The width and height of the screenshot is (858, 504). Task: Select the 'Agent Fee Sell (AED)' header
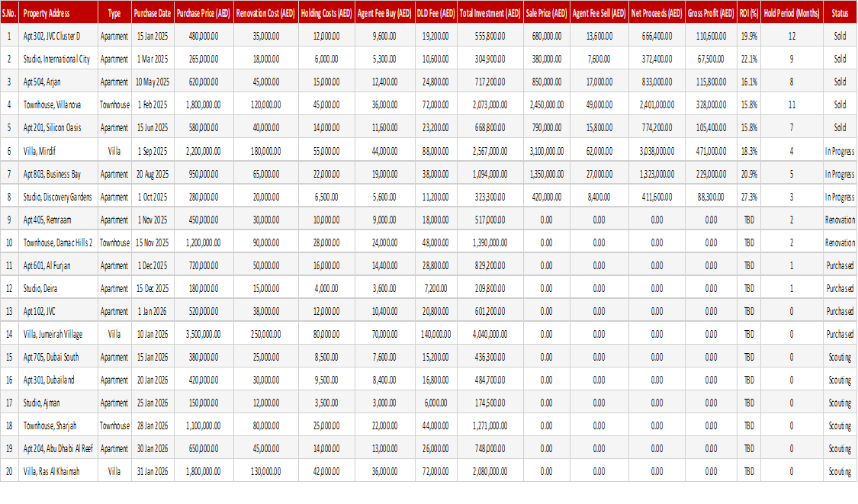(x=599, y=13)
